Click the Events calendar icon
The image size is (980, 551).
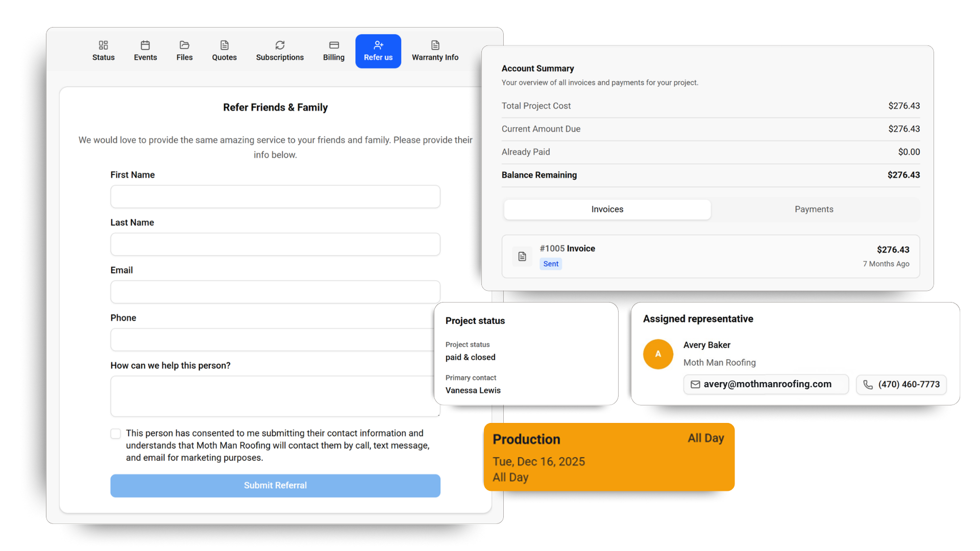pos(145,45)
